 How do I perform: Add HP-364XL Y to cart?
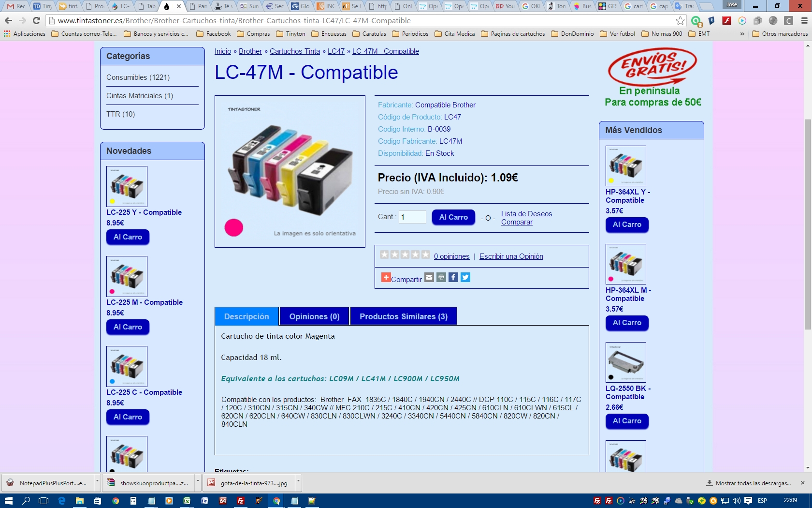click(x=627, y=224)
